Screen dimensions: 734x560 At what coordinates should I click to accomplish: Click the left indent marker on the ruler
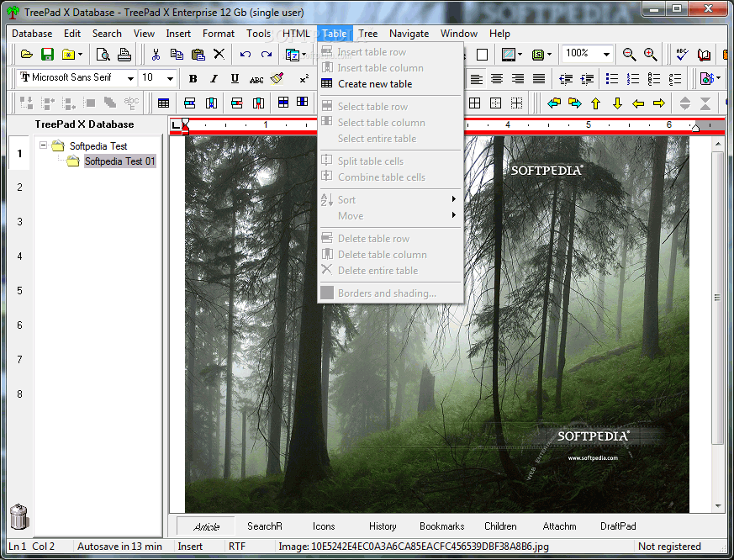click(x=185, y=126)
